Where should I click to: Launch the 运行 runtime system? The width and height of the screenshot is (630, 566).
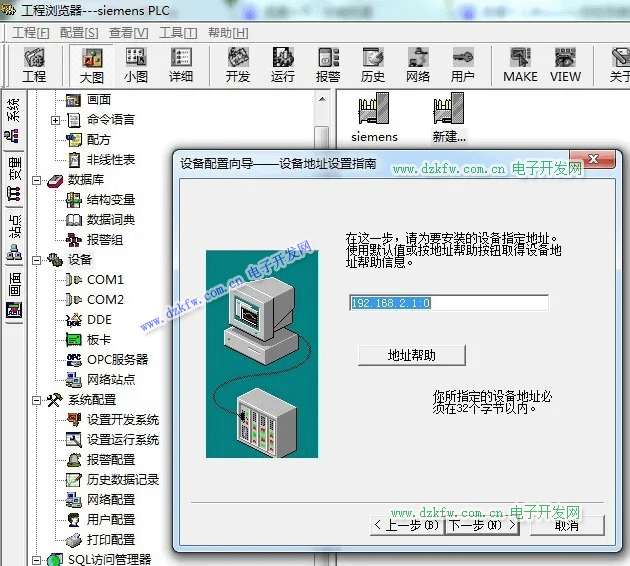pos(283,65)
